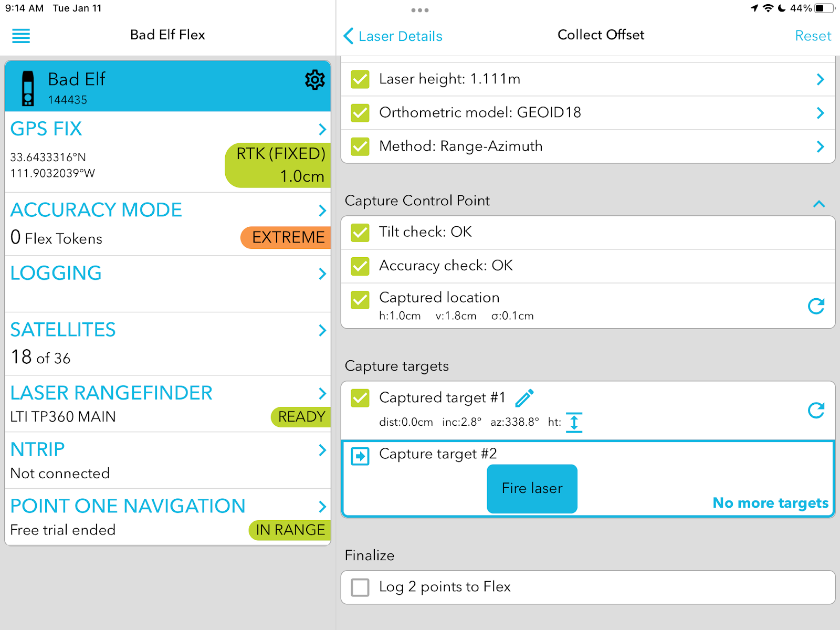
Task: Open Orthometric model chevron
Action: point(821,113)
